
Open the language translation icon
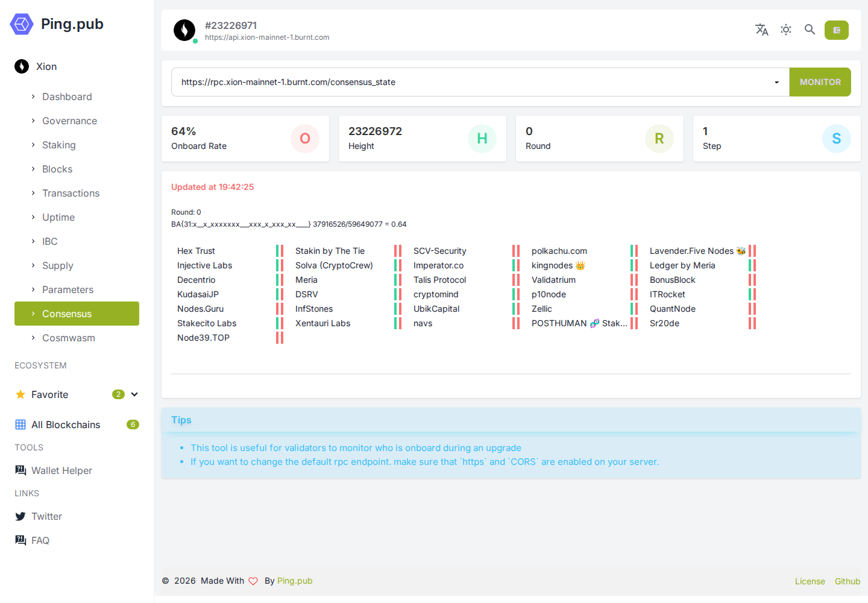tap(762, 30)
